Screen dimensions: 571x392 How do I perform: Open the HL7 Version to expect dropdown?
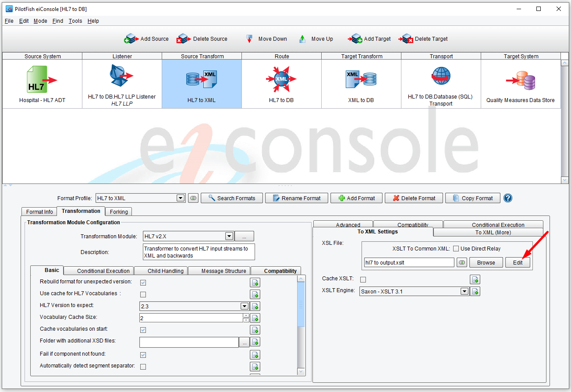[245, 306]
